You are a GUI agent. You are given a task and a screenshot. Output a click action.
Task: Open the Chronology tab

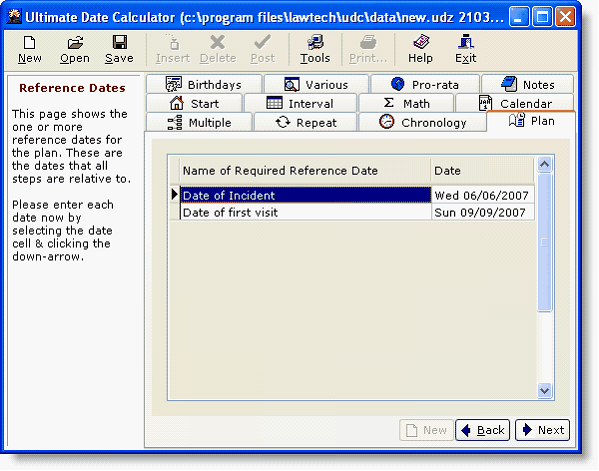click(x=423, y=122)
